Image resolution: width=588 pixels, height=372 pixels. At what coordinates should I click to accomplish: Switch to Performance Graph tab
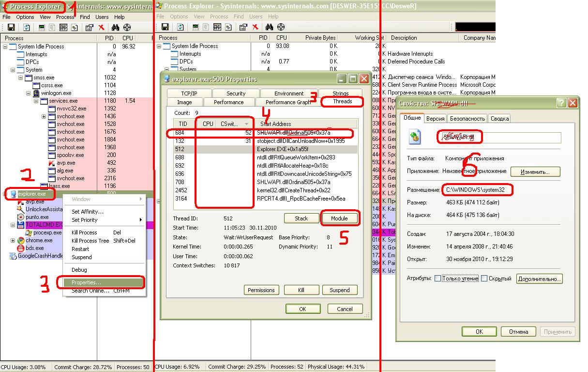click(x=288, y=102)
